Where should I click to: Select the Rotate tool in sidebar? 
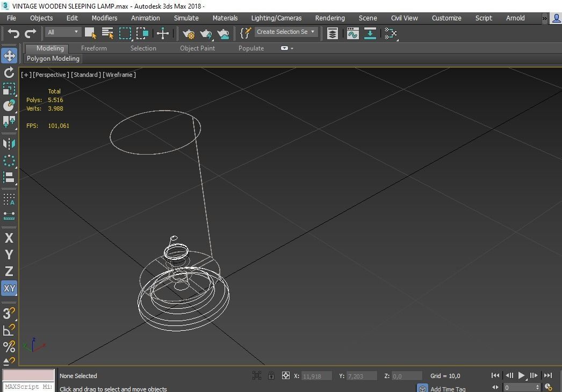click(x=9, y=72)
